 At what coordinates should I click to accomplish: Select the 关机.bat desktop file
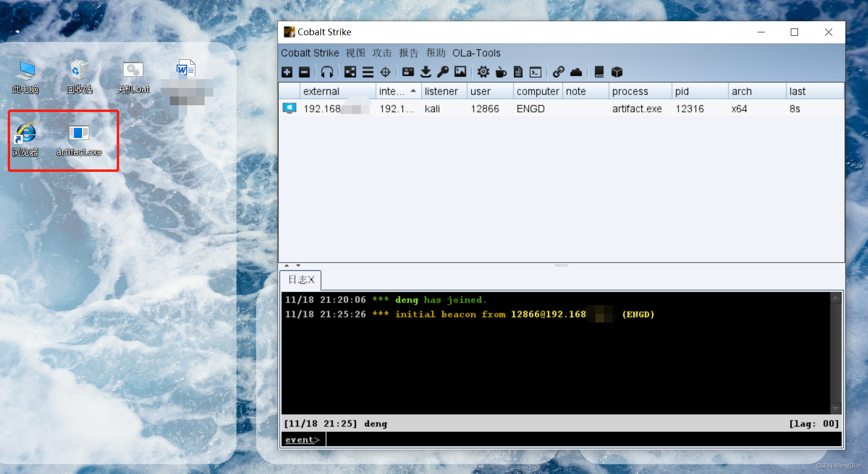pyautogui.click(x=133, y=77)
